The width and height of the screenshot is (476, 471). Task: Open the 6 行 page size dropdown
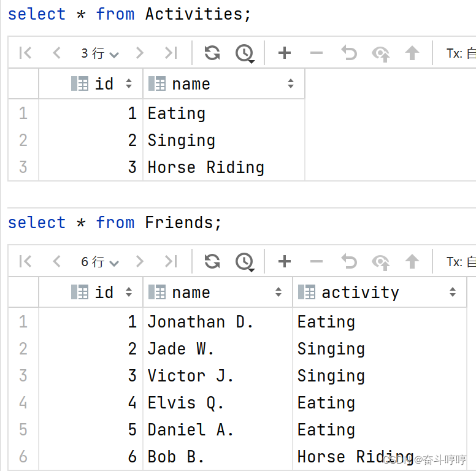pyautogui.click(x=99, y=262)
